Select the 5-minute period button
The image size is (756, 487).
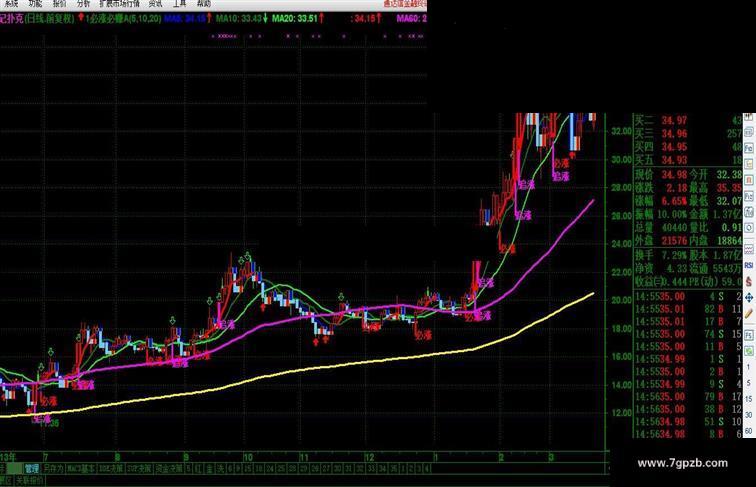point(749,383)
